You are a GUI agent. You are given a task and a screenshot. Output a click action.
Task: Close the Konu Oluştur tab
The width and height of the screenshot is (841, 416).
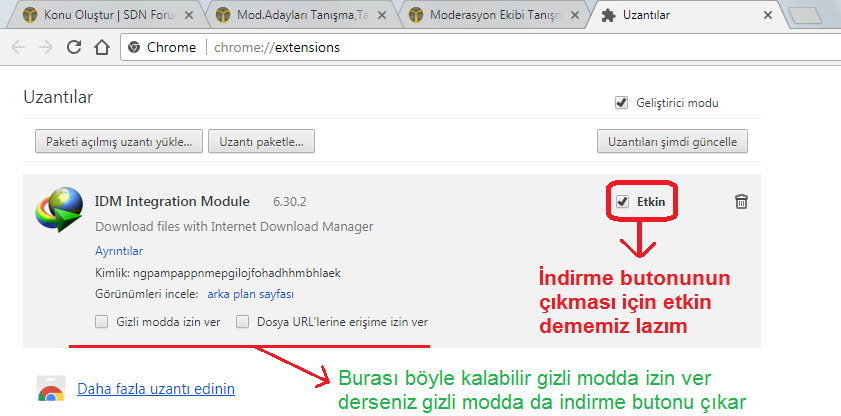pyautogui.click(x=189, y=16)
